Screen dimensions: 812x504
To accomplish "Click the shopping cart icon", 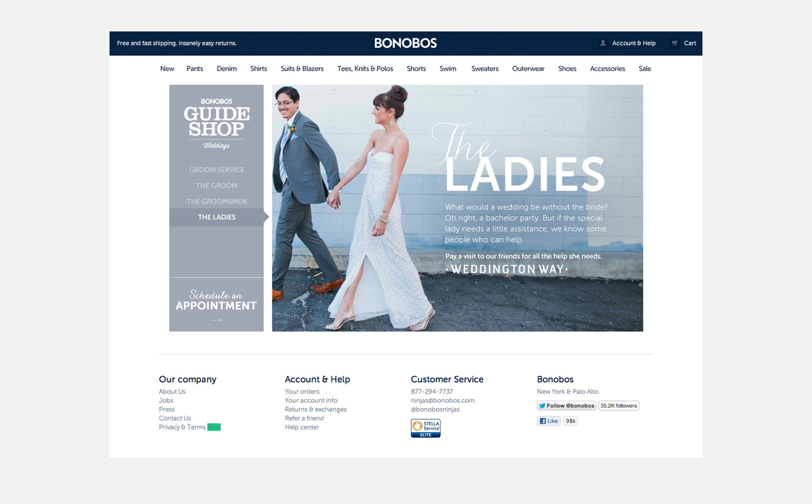I will (675, 43).
